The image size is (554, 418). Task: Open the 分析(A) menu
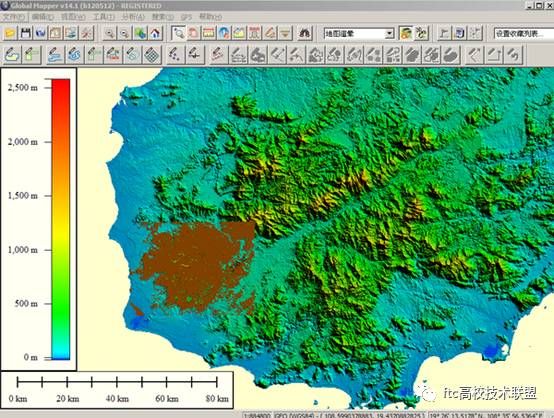click(x=133, y=17)
